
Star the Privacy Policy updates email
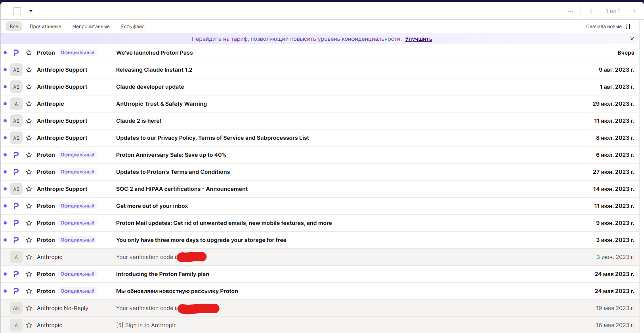(x=29, y=138)
